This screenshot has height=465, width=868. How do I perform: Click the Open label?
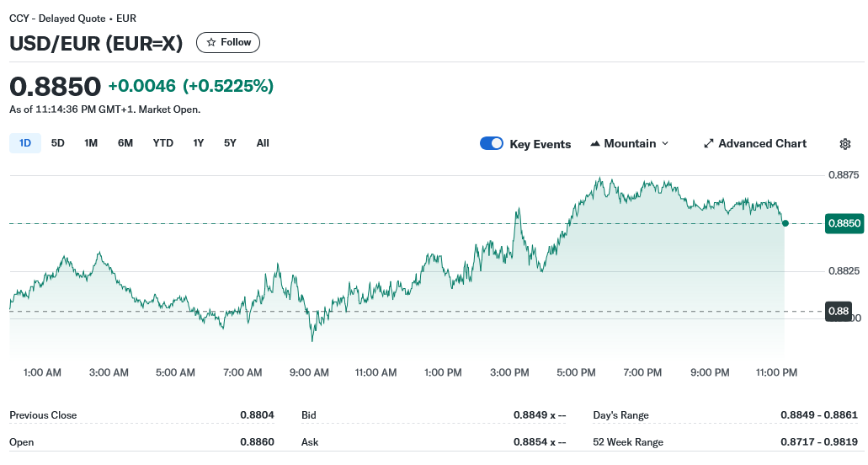(22, 442)
